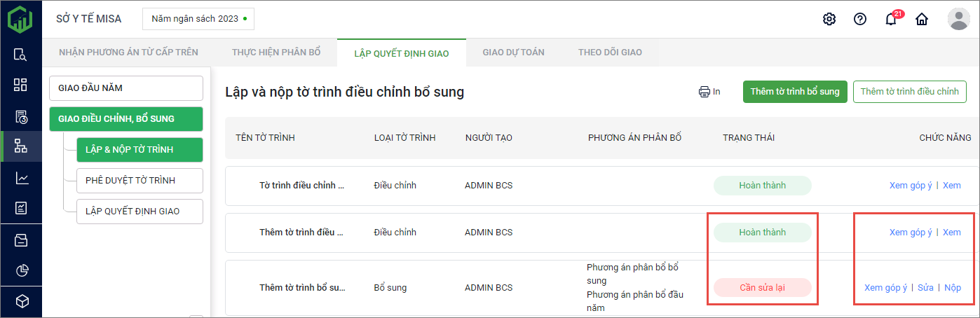980x318 pixels.
Task: Click the Nộp link in the last row
Action: pos(953,288)
